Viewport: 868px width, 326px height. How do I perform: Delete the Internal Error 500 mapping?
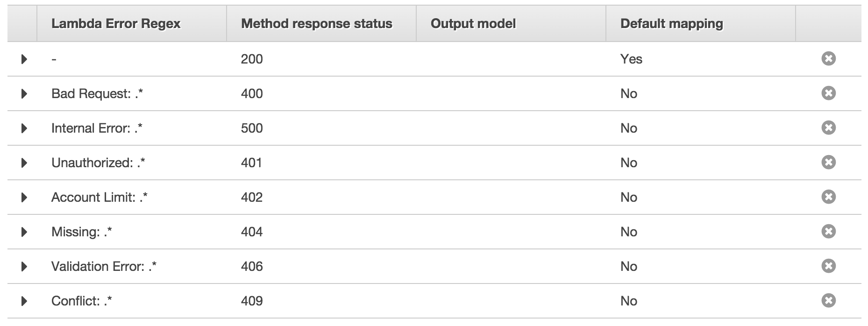click(x=828, y=128)
